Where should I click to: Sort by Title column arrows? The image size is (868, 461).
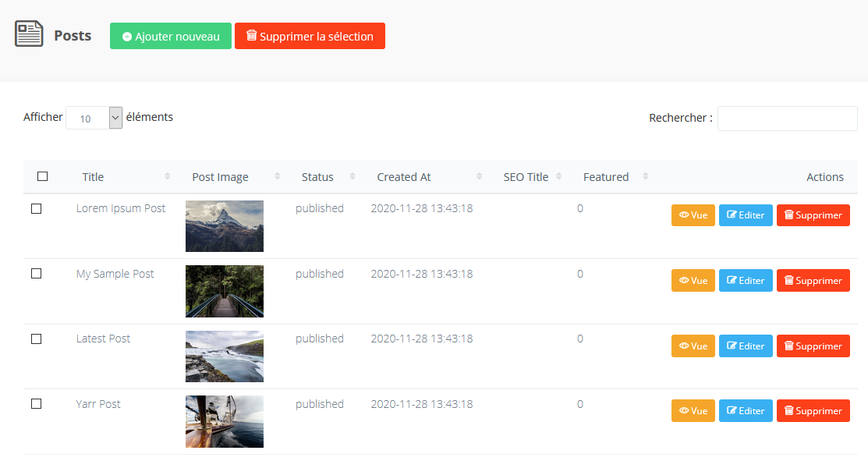[x=168, y=177]
